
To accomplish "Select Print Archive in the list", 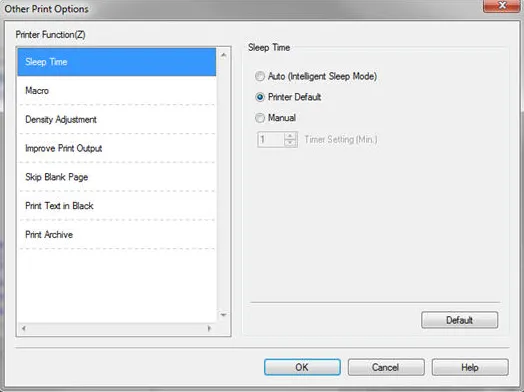I will (x=117, y=235).
